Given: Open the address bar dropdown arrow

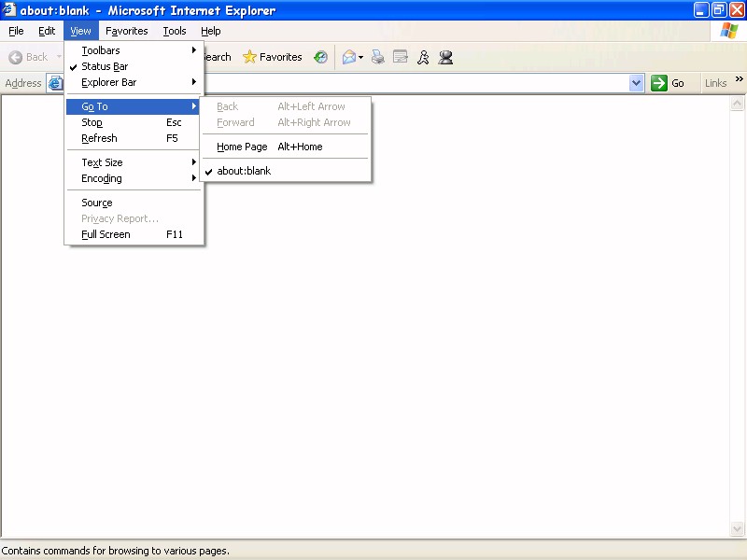Looking at the screenshot, I should pyautogui.click(x=637, y=83).
